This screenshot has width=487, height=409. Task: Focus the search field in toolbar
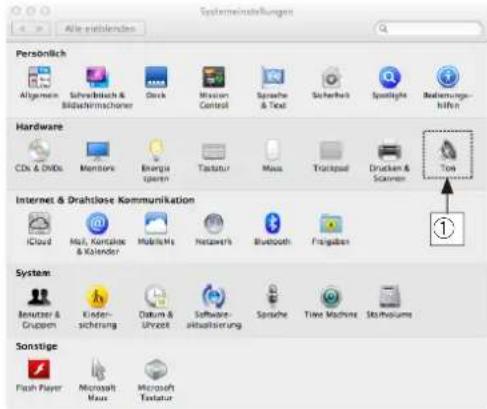[x=429, y=29]
